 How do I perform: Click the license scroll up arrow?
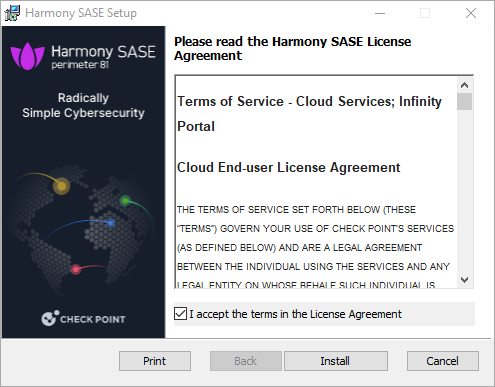coord(464,85)
